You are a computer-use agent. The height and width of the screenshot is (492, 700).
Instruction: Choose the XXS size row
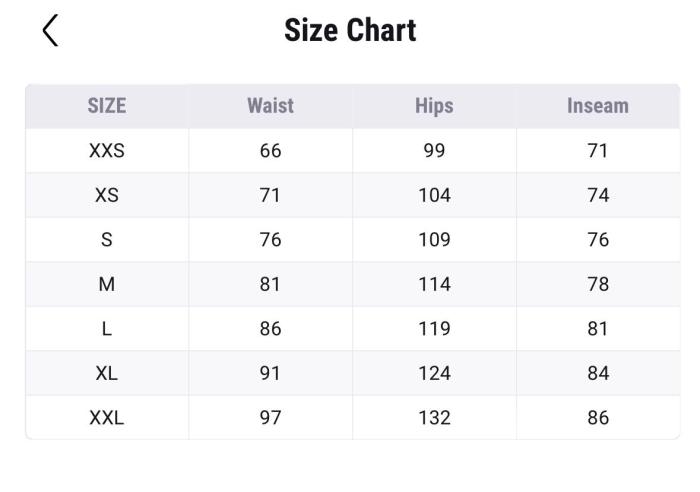point(107,151)
